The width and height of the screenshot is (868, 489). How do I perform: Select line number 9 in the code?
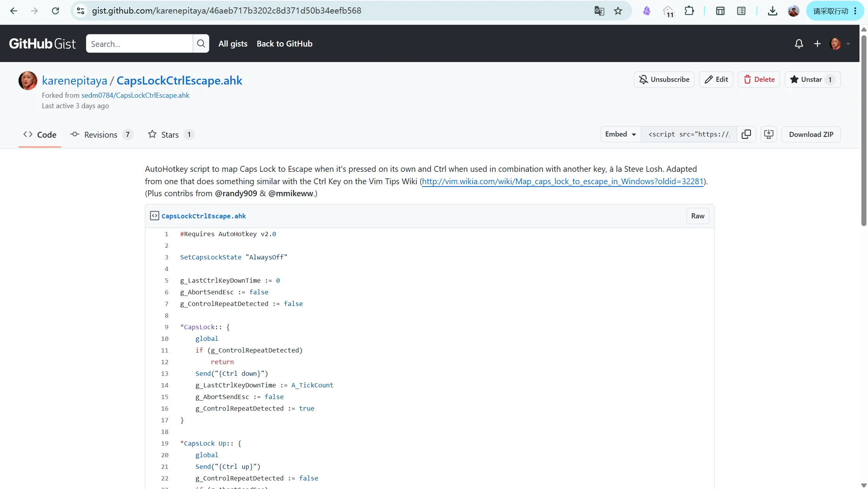(167, 327)
